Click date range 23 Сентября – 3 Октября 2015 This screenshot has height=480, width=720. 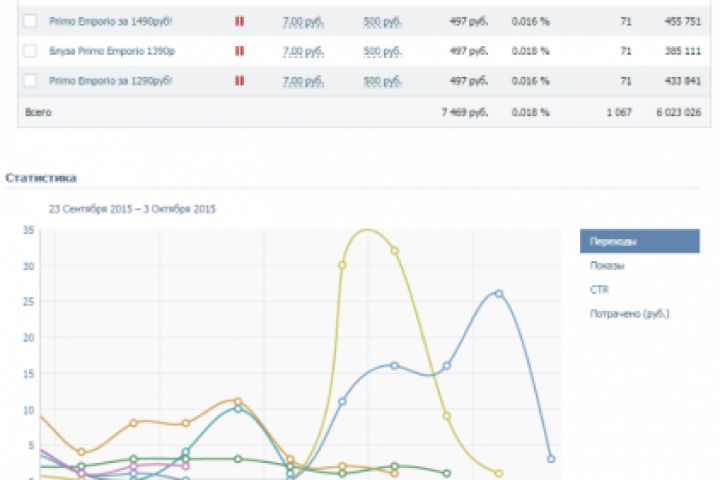132,209
